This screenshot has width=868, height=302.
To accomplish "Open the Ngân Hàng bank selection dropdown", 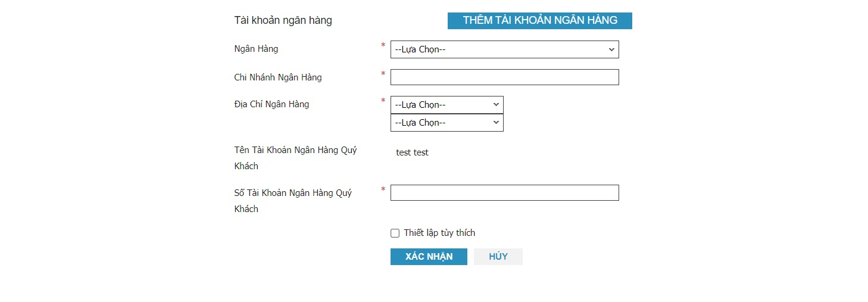I will tap(504, 49).
